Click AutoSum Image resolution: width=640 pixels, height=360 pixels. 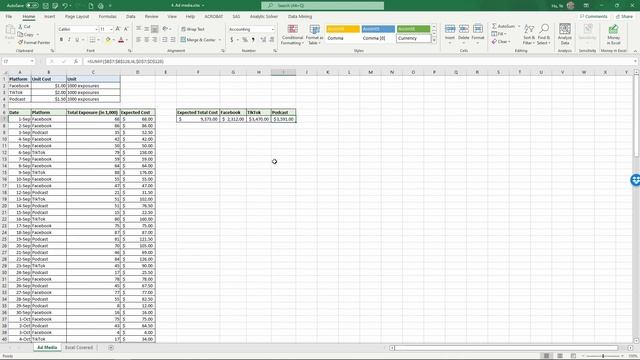coord(503,26)
